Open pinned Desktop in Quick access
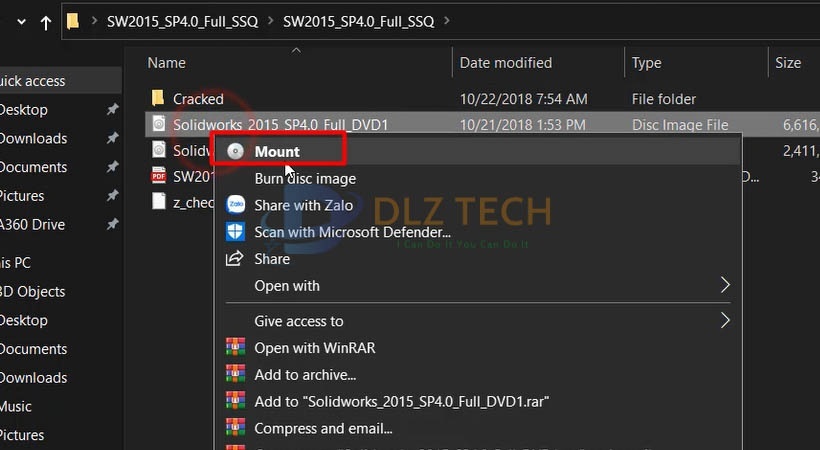Viewport: 820px width, 450px height. click(24, 110)
